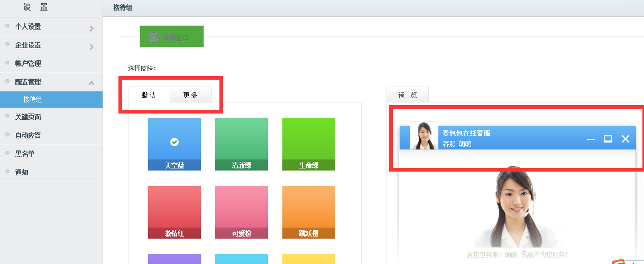Choose the 天空蓝 skin swatch
This screenshot has width=644, height=264.
coord(174,144)
